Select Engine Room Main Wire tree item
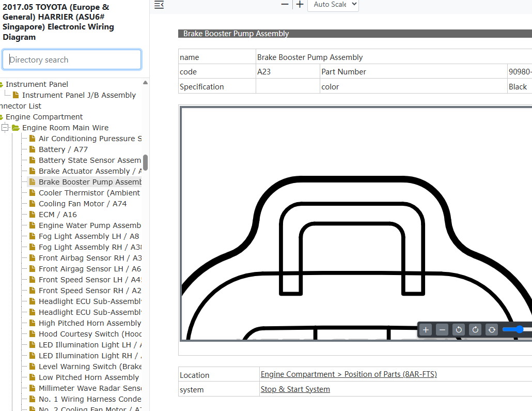 65,128
